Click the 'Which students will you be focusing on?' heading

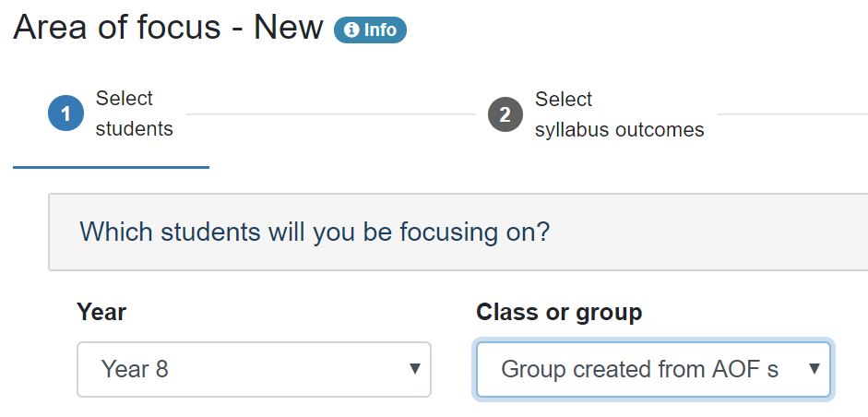315,232
